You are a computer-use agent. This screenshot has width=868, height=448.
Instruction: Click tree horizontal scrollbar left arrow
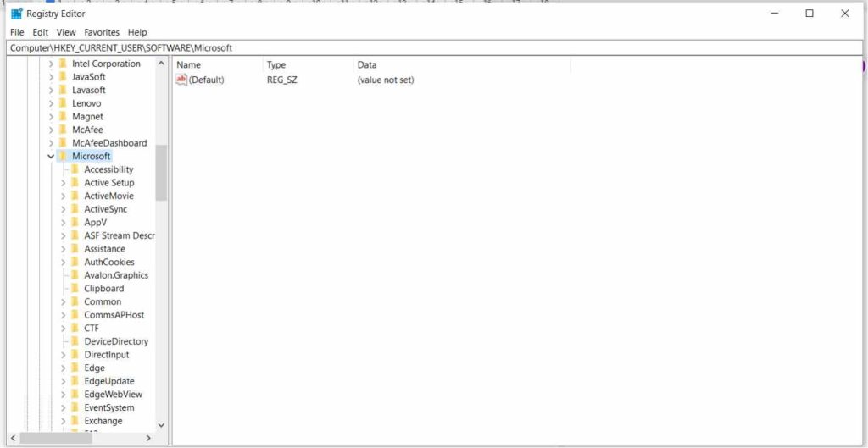click(14, 438)
